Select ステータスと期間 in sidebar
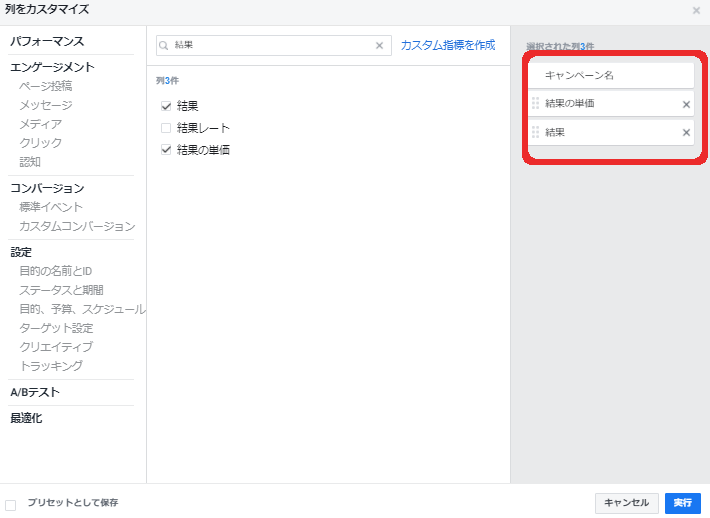The image size is (710, 518). tap(62, 290)
